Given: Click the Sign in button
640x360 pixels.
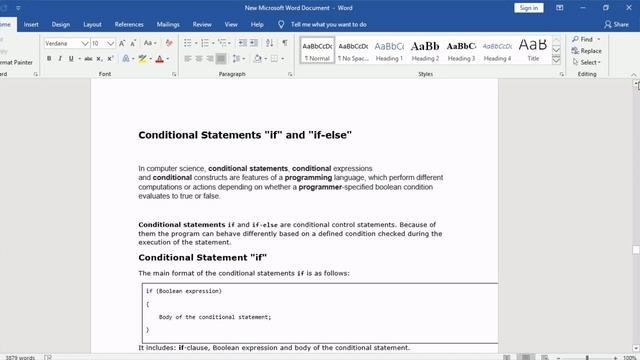Looking at the screenshot, I should [x=529, y=8].
